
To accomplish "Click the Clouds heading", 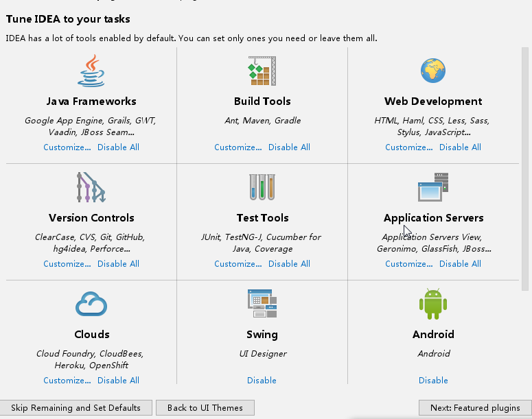I will coord(91,335).
